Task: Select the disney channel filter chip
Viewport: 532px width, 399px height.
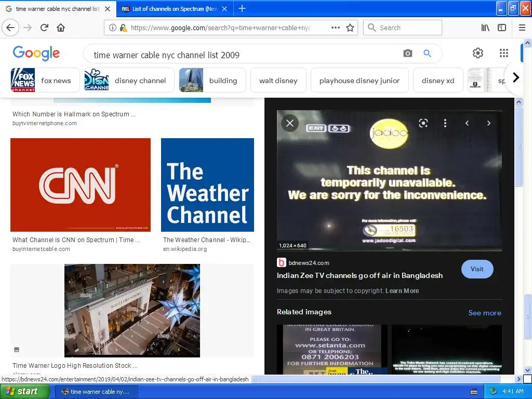Action: point(129,81)
